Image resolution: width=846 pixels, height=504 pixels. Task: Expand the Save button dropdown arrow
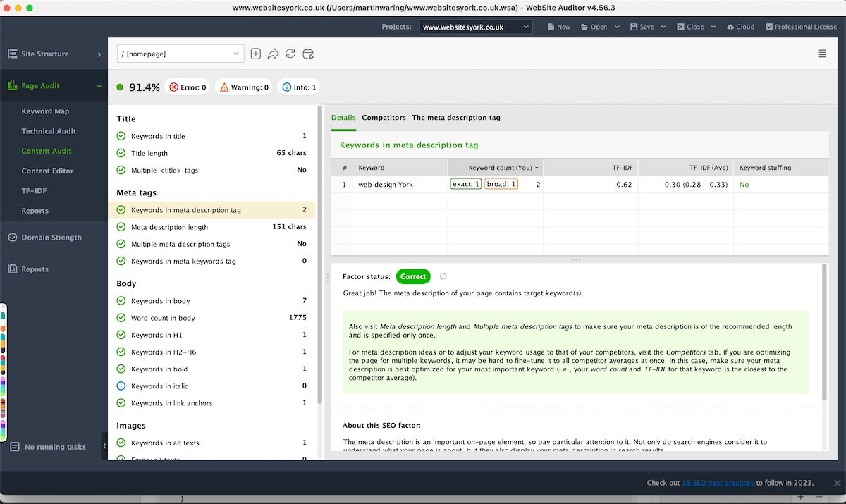665,27
